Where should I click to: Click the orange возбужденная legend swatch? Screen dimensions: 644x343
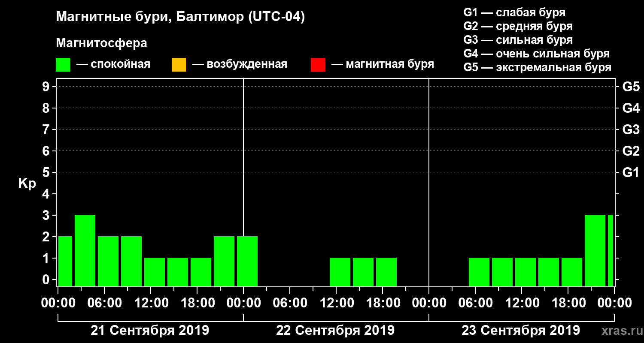click(179, 65)
